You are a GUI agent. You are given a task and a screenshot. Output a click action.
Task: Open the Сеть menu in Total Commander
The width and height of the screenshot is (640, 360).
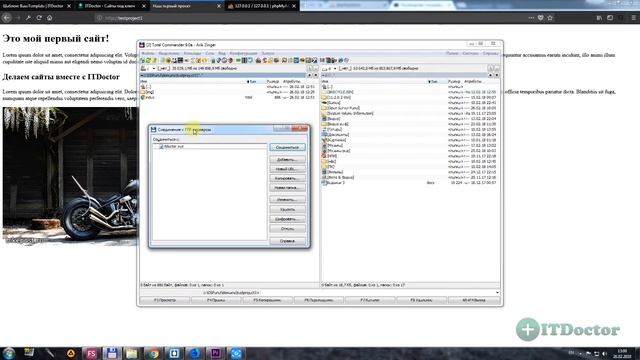point(210,53)
